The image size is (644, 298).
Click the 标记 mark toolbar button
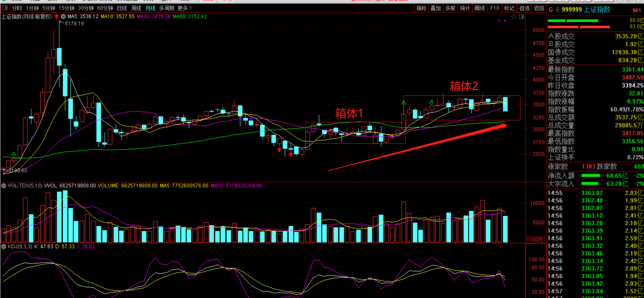509,8
